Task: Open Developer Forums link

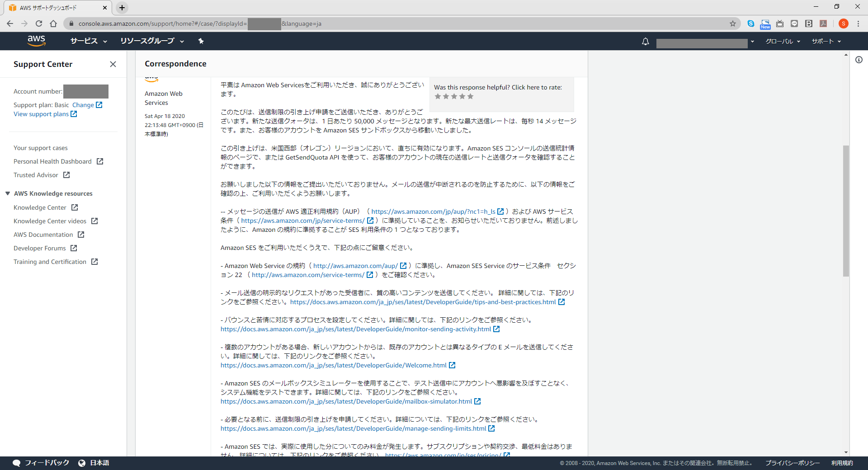Action: pos(40,248)
